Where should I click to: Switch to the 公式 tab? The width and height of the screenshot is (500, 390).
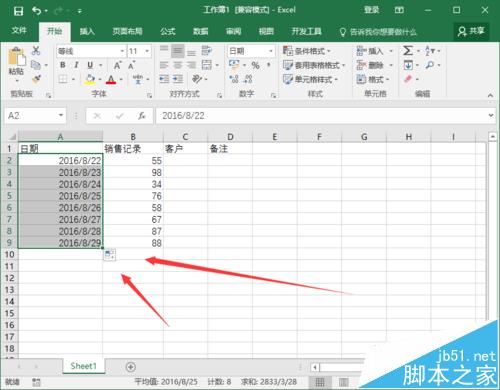pos(168,31)
